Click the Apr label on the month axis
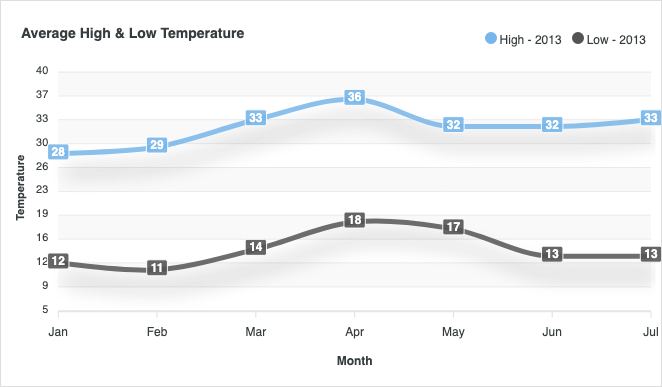Screen dimensions: 662x387 pyautogui.click(x=355, y=332)
